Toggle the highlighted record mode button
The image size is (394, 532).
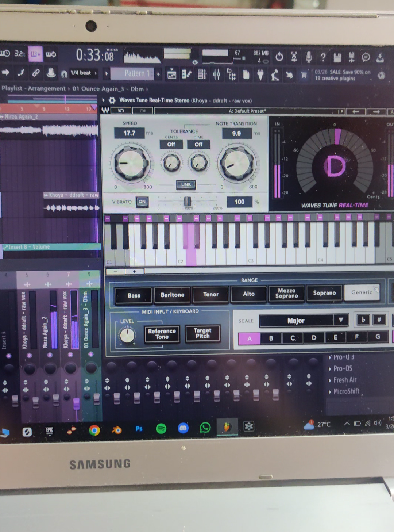pyautogui.click(x=35, y=54)
